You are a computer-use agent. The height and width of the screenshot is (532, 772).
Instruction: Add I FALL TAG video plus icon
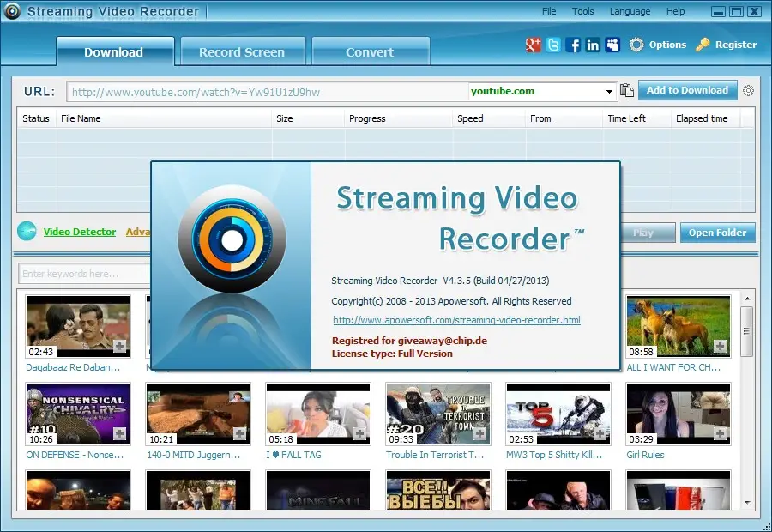click(x=360, y=433)
